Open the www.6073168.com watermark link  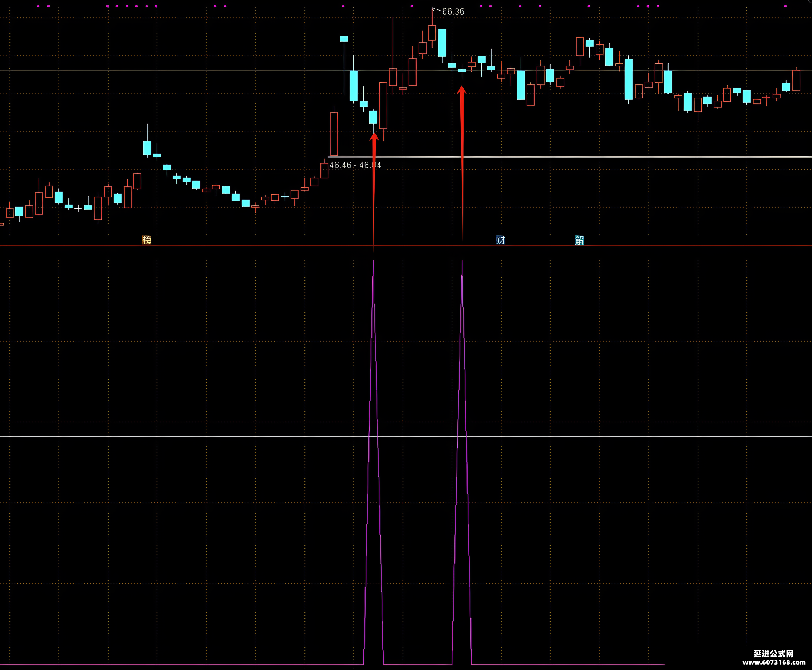(774, 662)
